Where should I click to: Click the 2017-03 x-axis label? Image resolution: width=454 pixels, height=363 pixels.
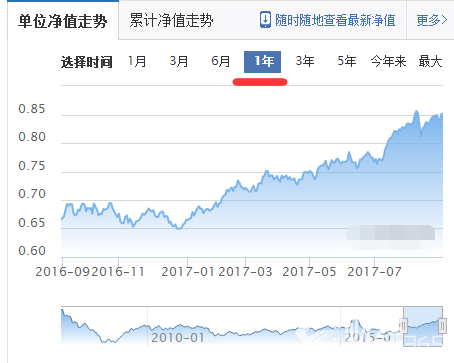(x=245, y=272)
